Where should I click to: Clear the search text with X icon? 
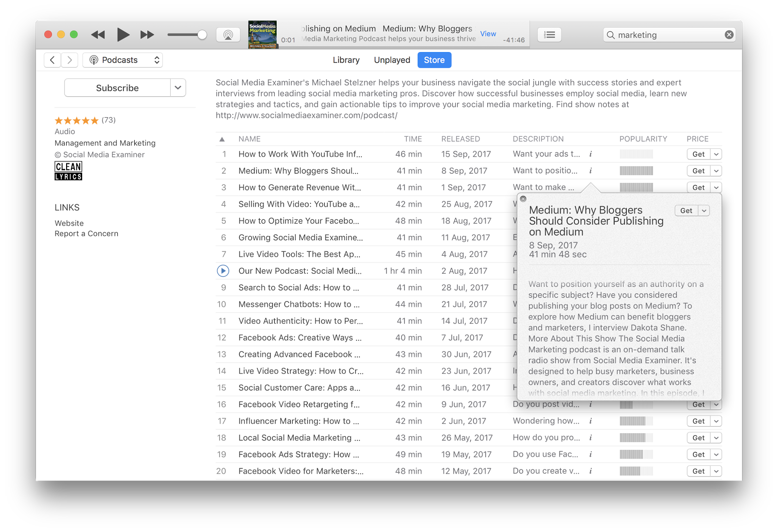[729, 35]
